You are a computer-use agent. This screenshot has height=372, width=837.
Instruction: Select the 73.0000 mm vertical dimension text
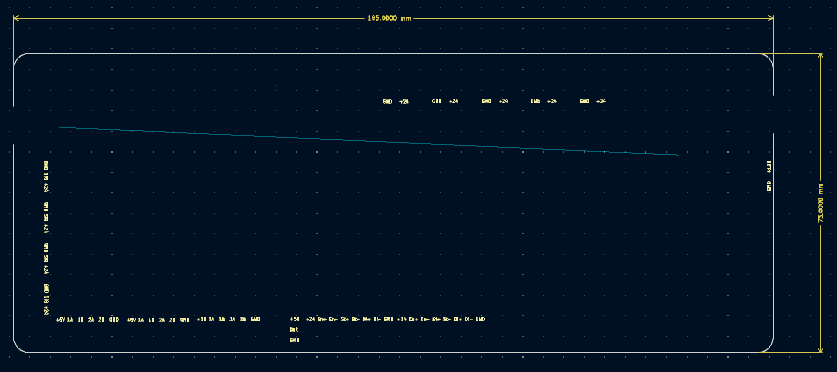tap(820, 203)
